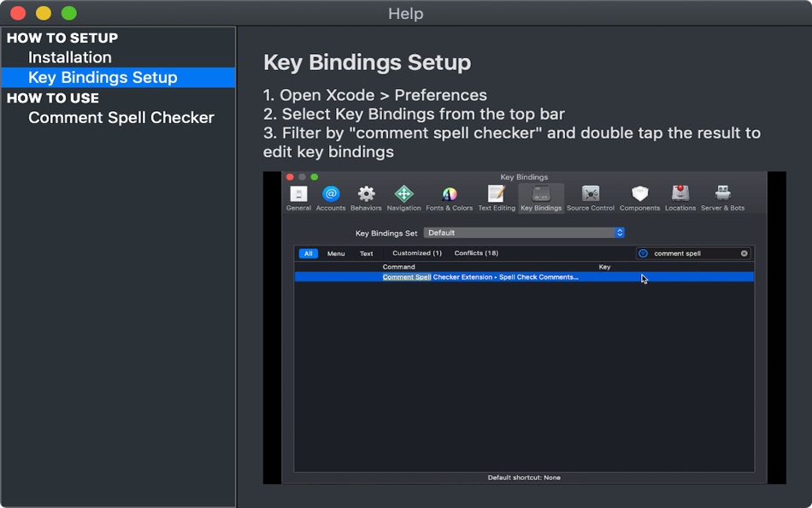Click the step 1 Open Xcode > Preferences text
The width and height of the screenshot is (812, 508).
(375, 96)
